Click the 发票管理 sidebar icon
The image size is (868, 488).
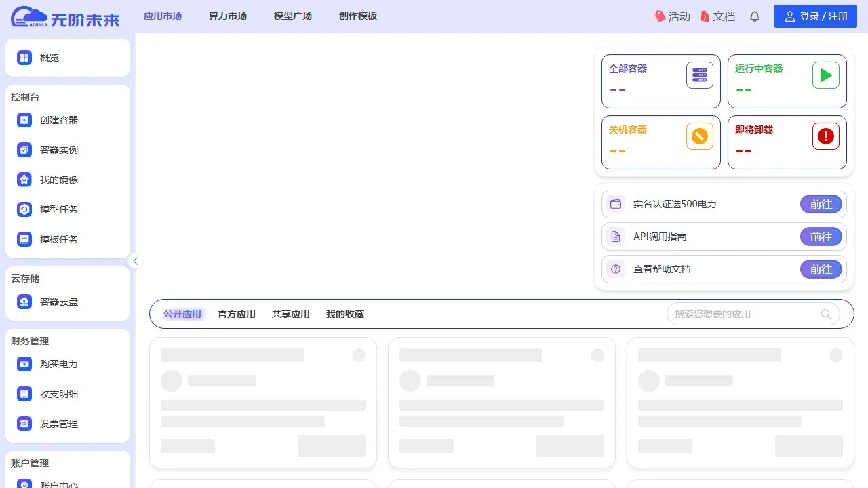(24, 424)
